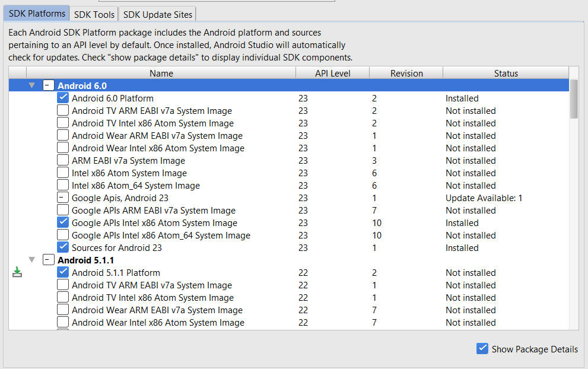The image size is (588, 369).
Task: Check Intel x86 Atom_64 System Image checkbox
Action: [x=63, y=185]
